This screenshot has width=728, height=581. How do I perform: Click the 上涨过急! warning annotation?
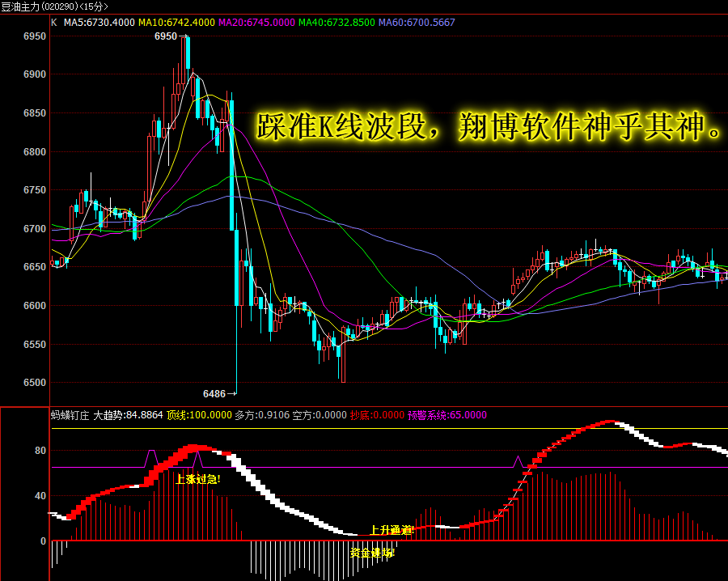[x=198, y=479]
